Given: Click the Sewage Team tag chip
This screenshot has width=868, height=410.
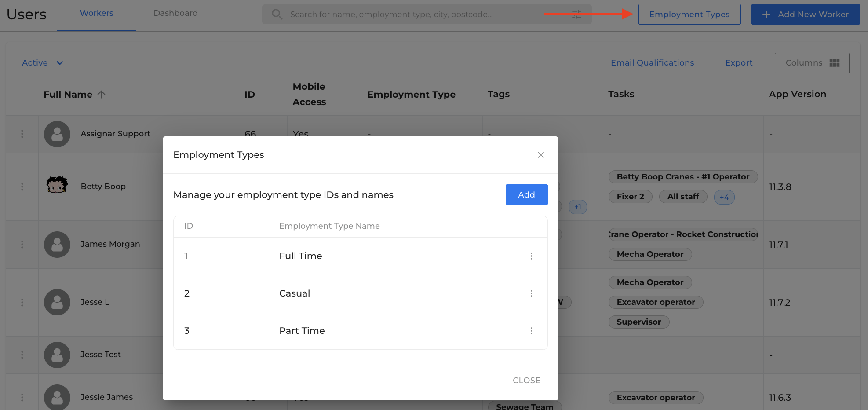Looking at the screenshot, I should 525,406.
